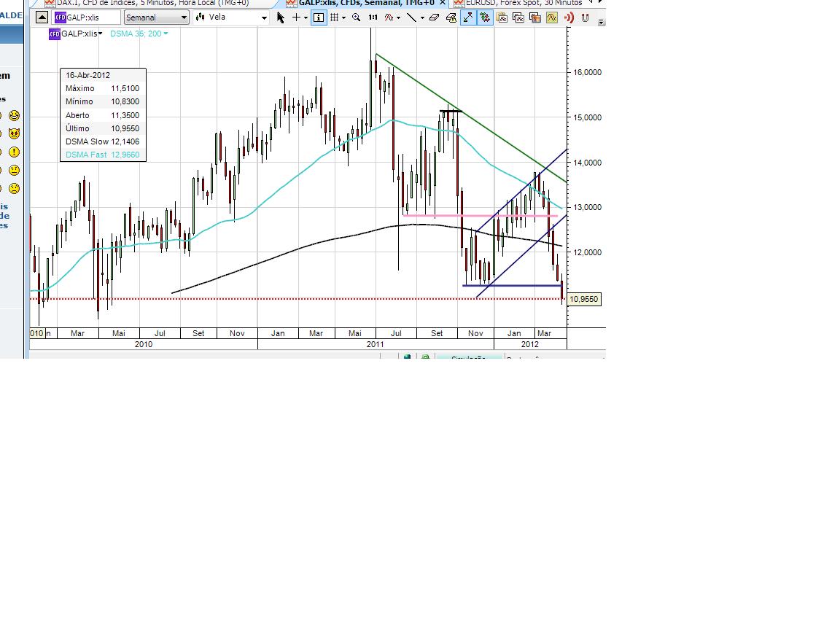
Task: Reset chart zoom with 1:1 button
Action: 373,17
